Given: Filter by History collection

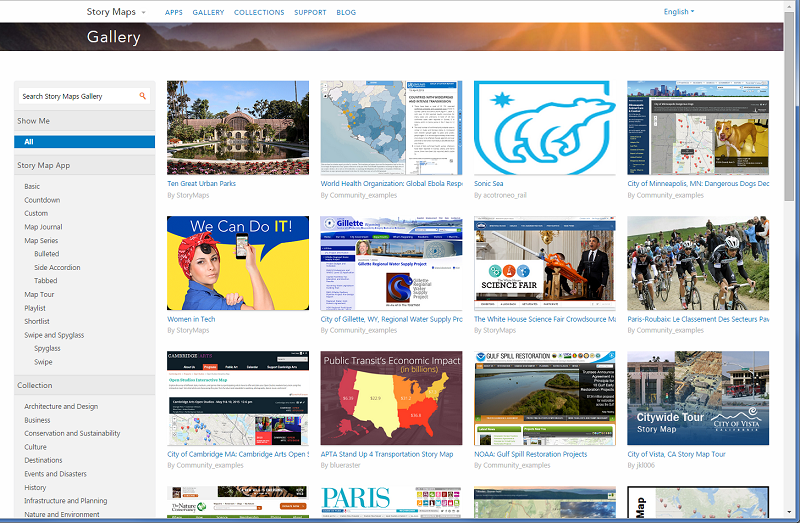Looking at the screenshot, I should [35, 487].
